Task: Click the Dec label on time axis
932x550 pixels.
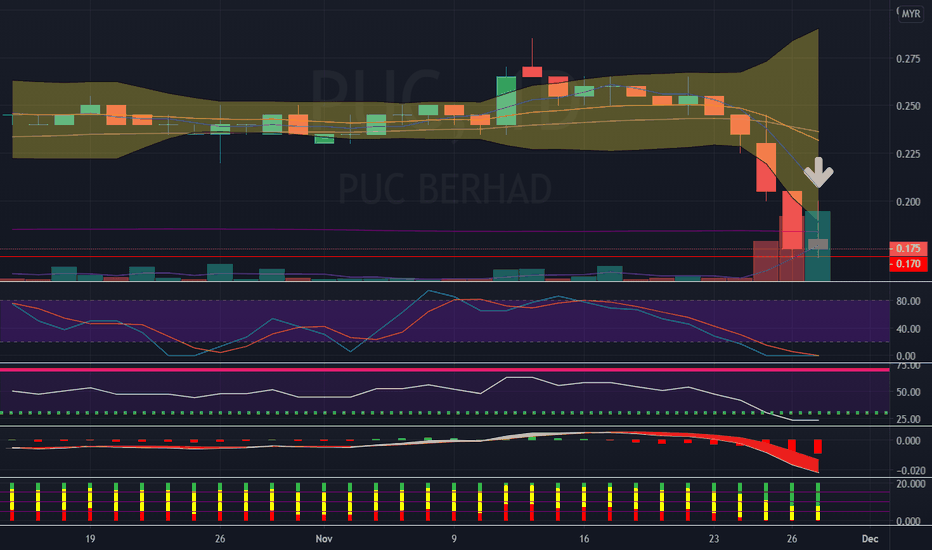Action: tap(870, 539)
